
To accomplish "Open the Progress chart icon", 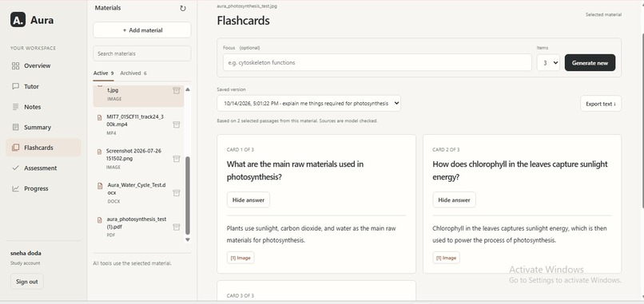I will 16,189.
